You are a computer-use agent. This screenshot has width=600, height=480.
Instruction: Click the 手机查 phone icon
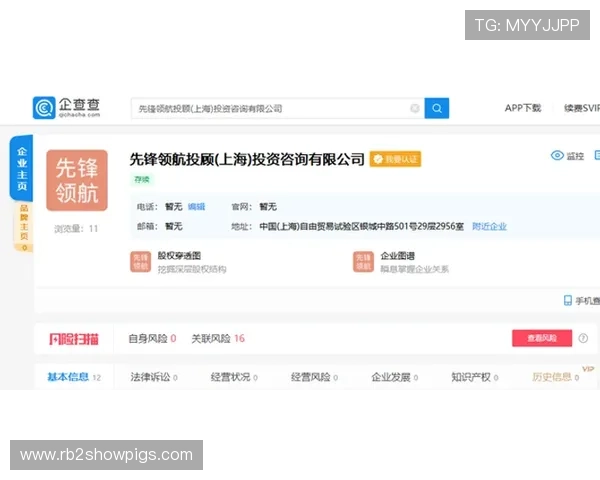568,300
